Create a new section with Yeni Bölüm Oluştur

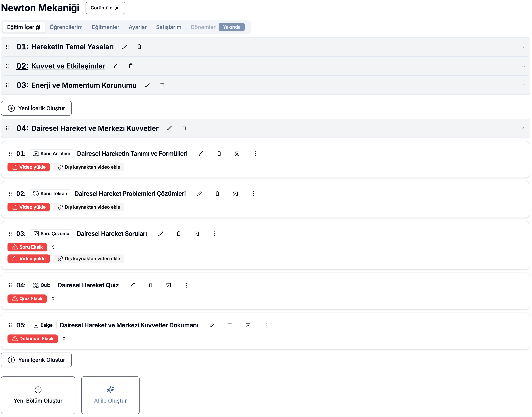coord(38,395)
